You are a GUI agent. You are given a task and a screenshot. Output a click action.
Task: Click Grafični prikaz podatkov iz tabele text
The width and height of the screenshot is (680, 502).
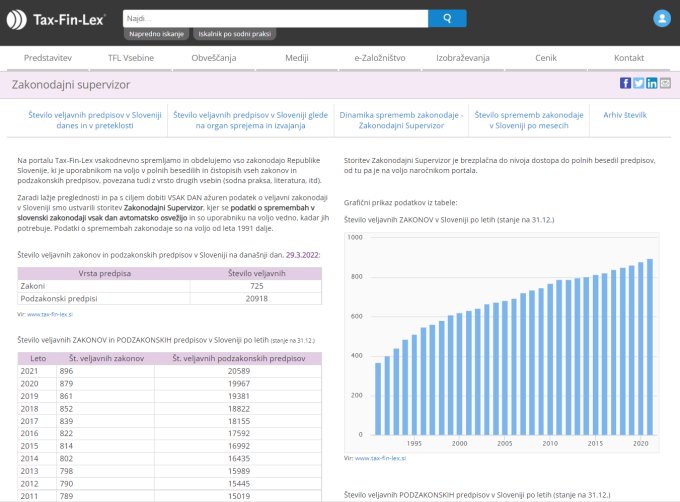coord(400,202)
